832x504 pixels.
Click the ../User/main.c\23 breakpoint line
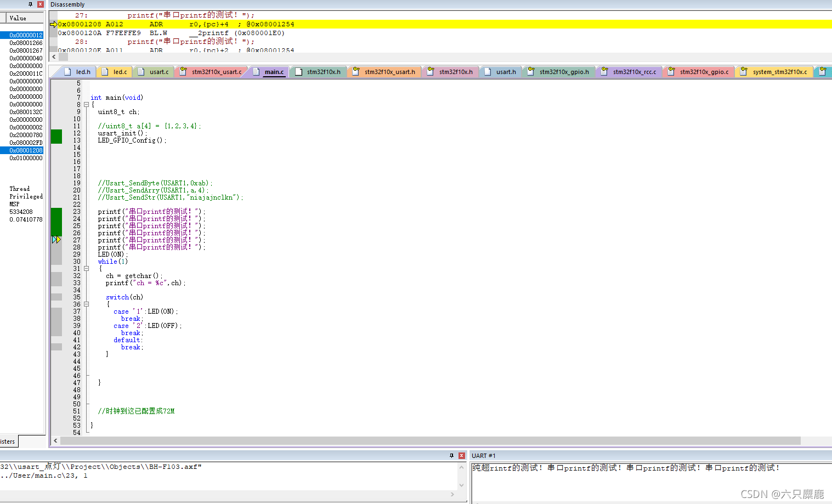coord(44,475)
